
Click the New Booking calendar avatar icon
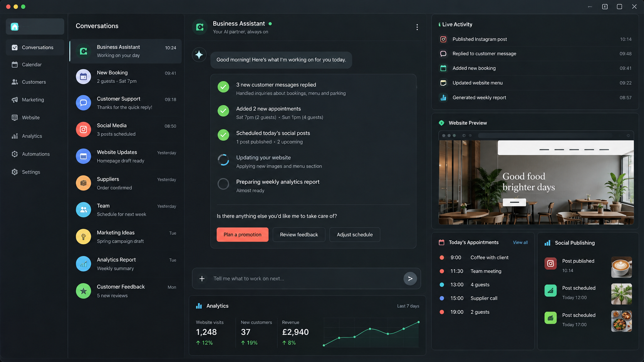point(83,77)
